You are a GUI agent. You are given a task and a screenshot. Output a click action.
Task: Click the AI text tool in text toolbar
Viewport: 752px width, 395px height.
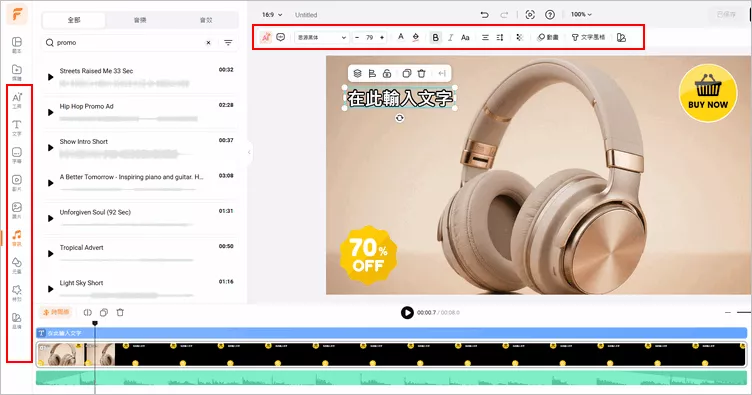[x=266, y=37]
